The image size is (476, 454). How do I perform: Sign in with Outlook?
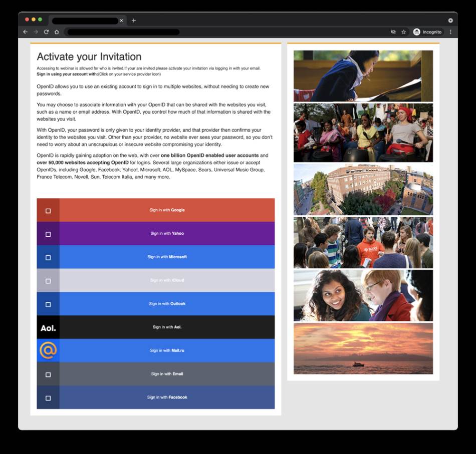pyautogui.click(x=167, y=304)
